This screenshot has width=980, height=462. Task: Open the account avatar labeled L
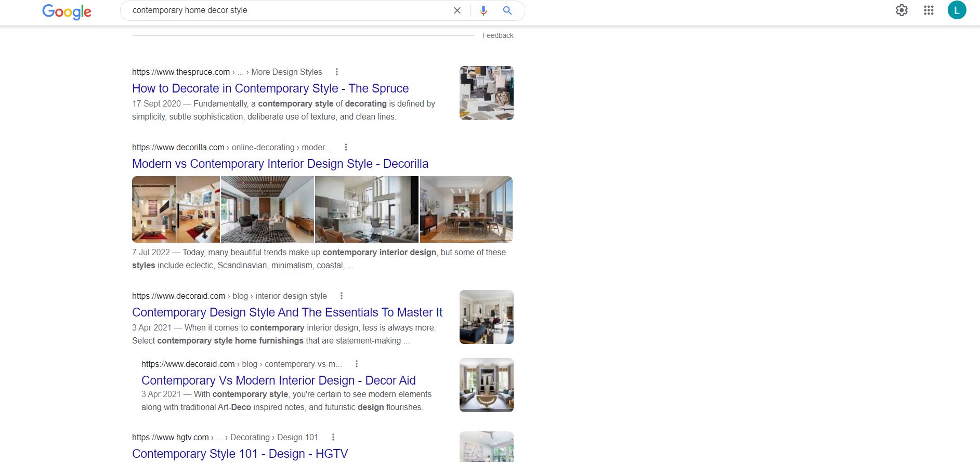pyautogui.click(x=957, y=10)
